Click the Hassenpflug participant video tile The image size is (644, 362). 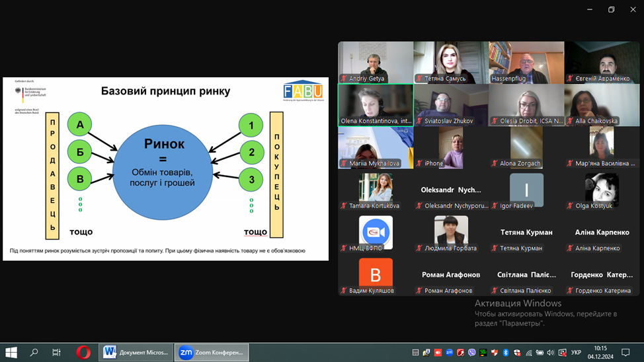[x=526, y=61]
